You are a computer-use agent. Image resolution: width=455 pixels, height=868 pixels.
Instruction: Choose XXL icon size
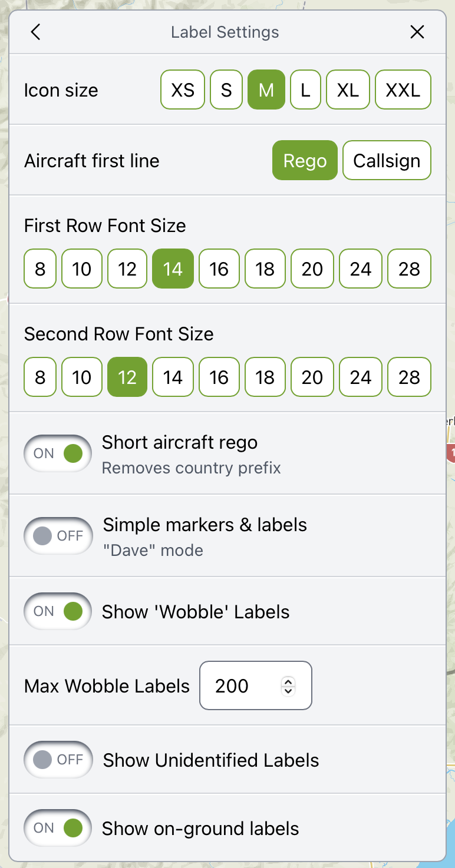[x=403, y=90]
